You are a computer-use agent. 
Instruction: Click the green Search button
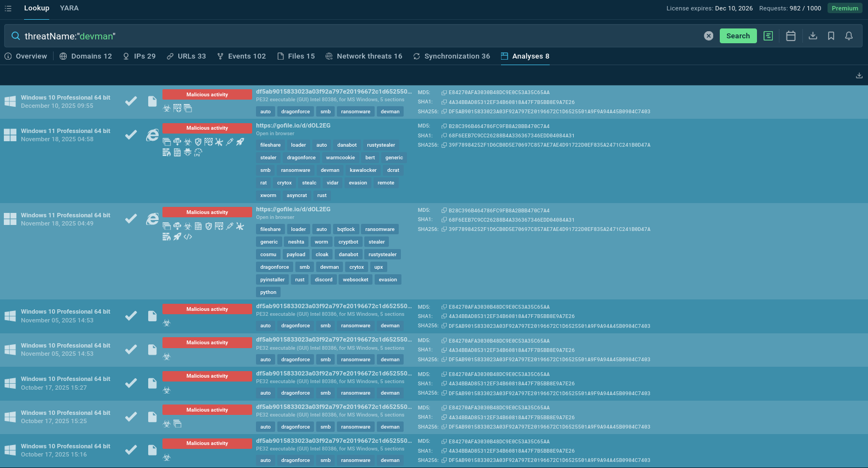tap(738, 36)
